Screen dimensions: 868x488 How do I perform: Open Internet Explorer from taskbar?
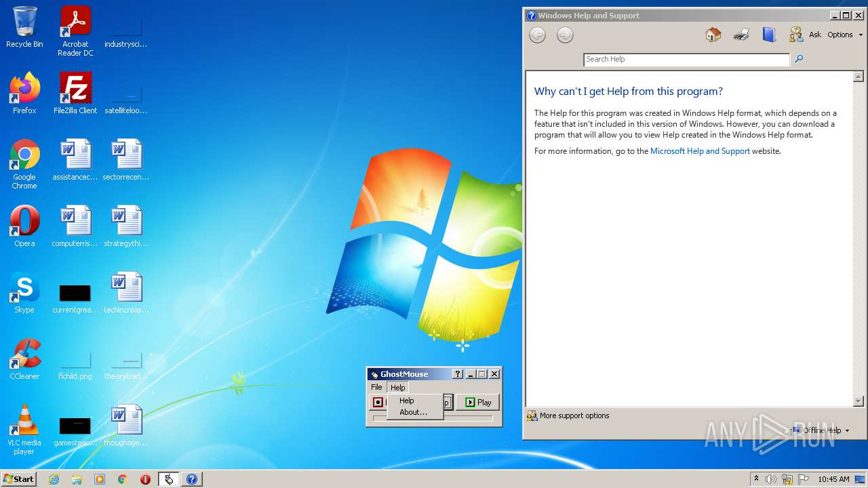(54, 479)
